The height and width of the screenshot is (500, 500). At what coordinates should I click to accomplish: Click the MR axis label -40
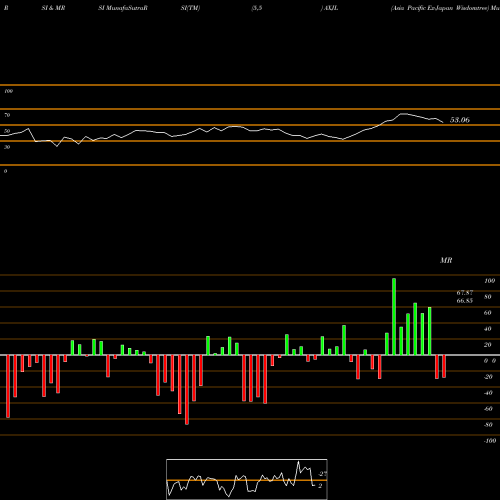click(x=488, y=393)
